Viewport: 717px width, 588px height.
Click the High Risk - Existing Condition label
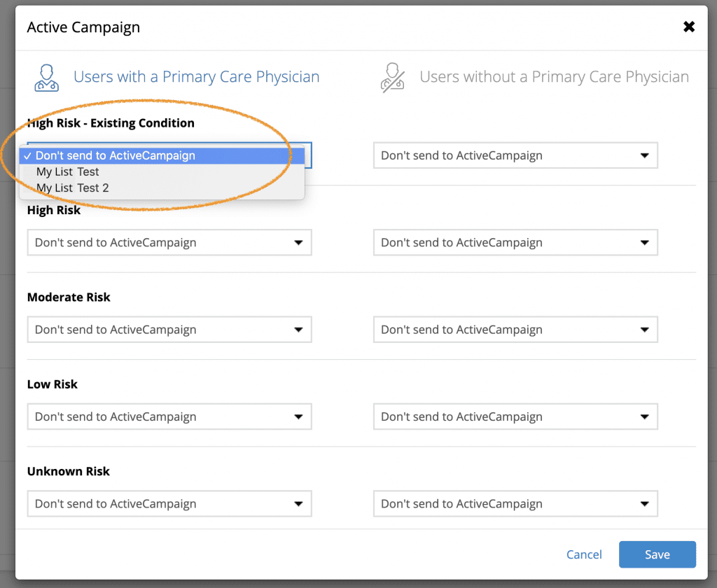pyautogui.click(x=111, y=123)
